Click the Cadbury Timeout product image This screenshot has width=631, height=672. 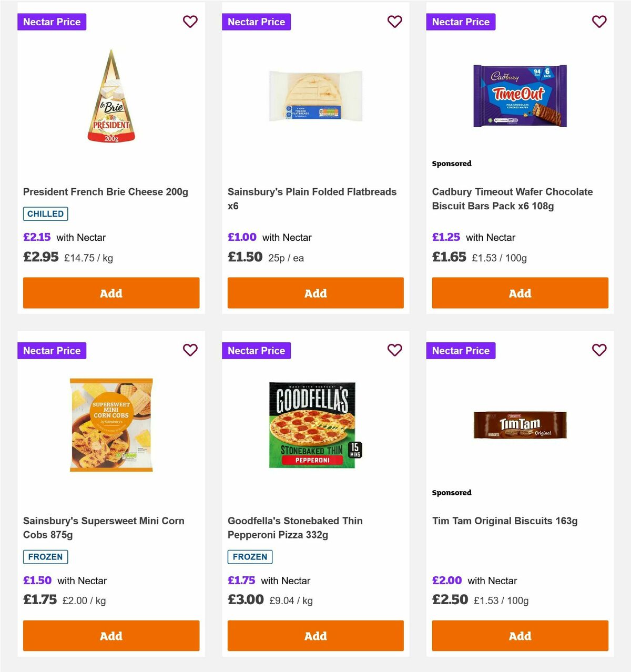[520, 95]
